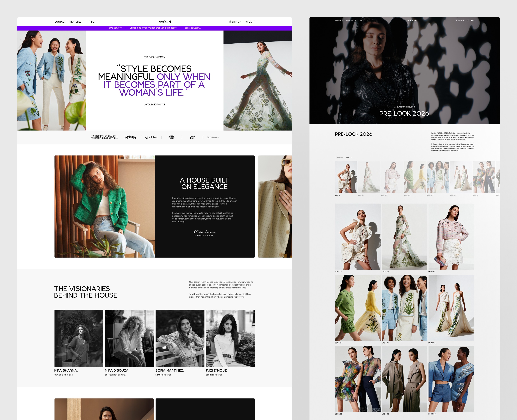Click the purple promo code banner

[x=155, y=28]
